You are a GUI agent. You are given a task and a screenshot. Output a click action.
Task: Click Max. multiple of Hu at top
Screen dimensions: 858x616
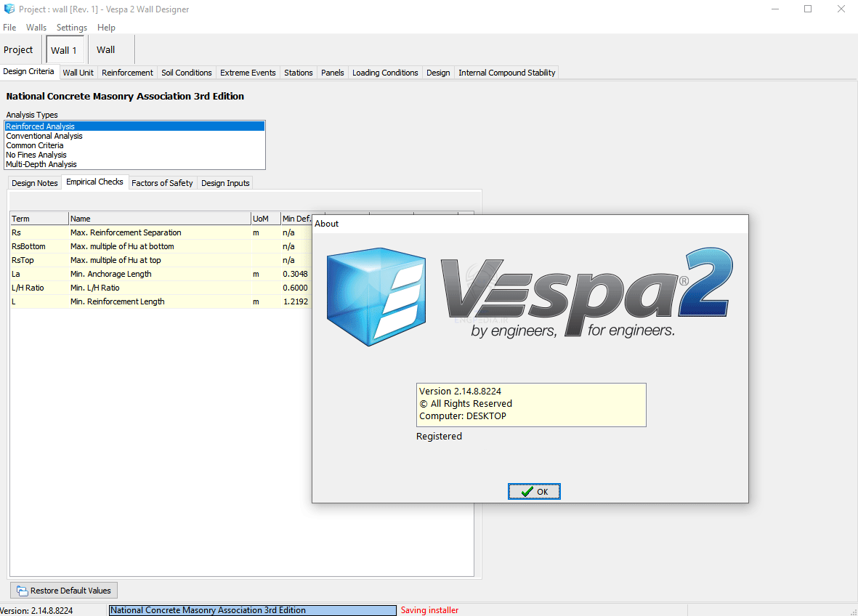coord(160,260)
